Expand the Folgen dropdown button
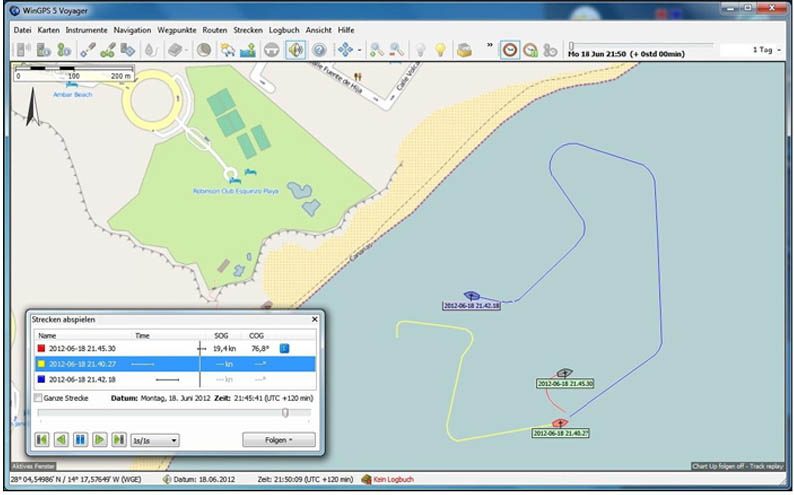Image resolution: width=794 pixels, height=495 pixels. pos(278,440)
